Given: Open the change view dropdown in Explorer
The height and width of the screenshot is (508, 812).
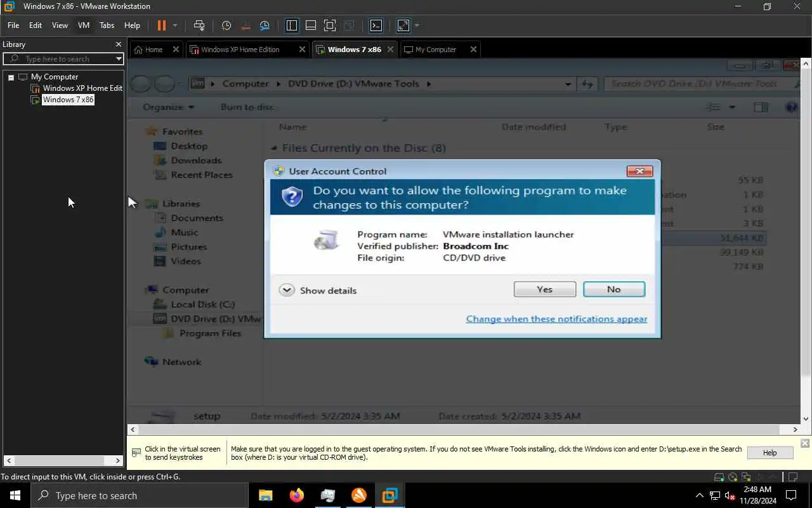Looking at the screenshot, I should [x=732, y=107].
